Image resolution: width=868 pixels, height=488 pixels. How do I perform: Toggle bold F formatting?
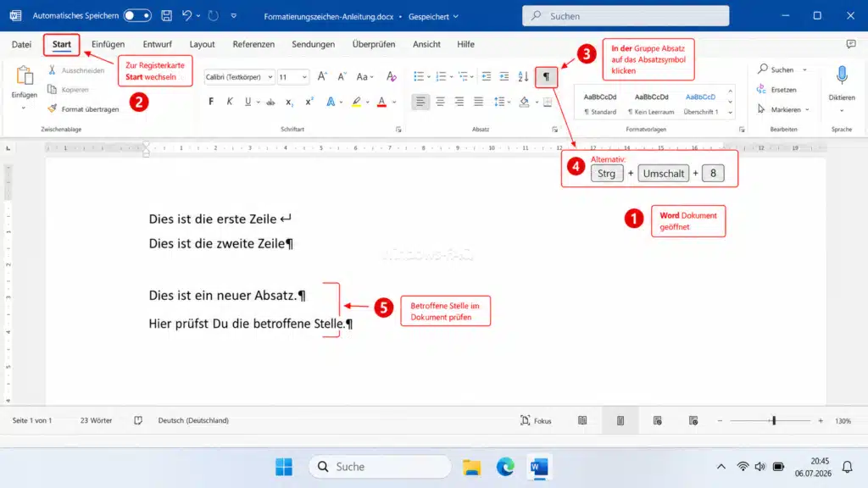211,102
